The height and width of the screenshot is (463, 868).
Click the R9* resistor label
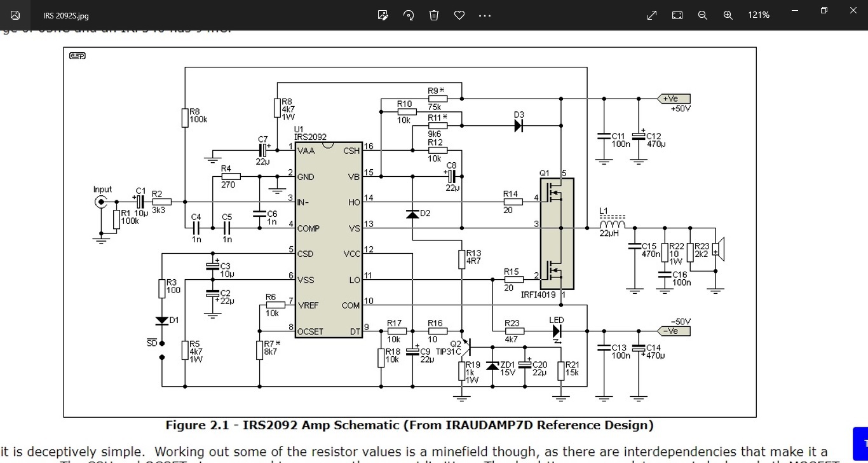point(436,90)
